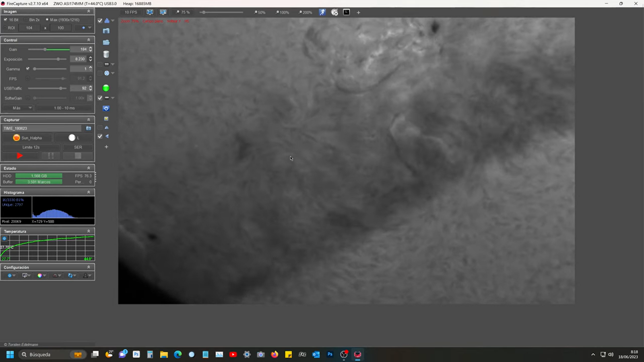Click the Exposición slider handle
This screenshot has height=362, width=644.
(58, 59)
